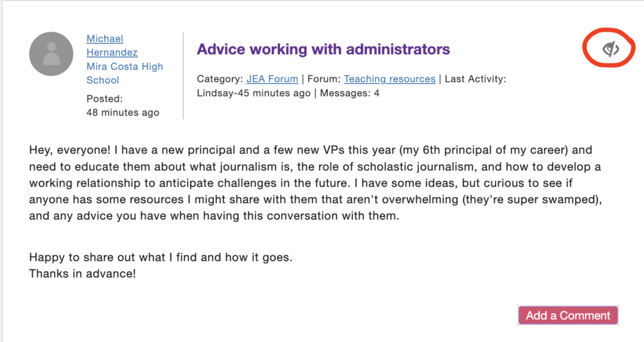The height and width of the screenshot is (342, 644).
Task: Click the Hernandez surname link
Action: pyautogui.click(x=112, y=53)
